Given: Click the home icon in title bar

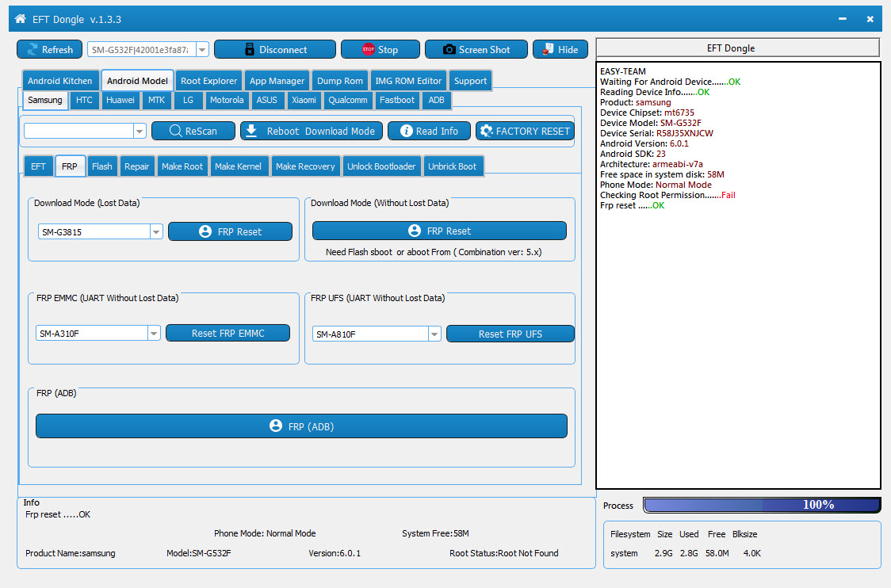Looking at the screenshot, I should pos(20,19).
